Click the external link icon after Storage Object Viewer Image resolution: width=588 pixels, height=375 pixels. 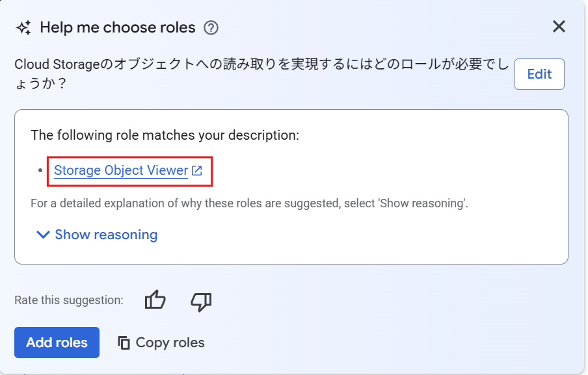click(x=197, y=171)
